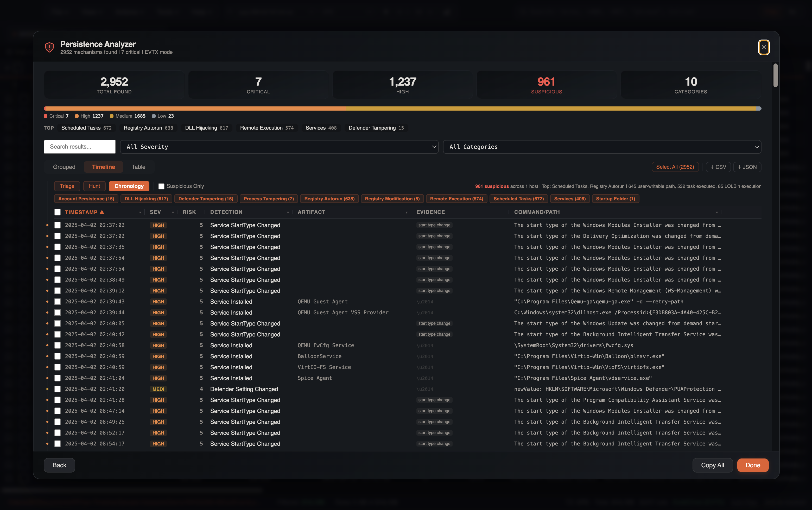812x510 pixels.
Task: Open Command/Path column filter arrow
Action: click(716, 212)
